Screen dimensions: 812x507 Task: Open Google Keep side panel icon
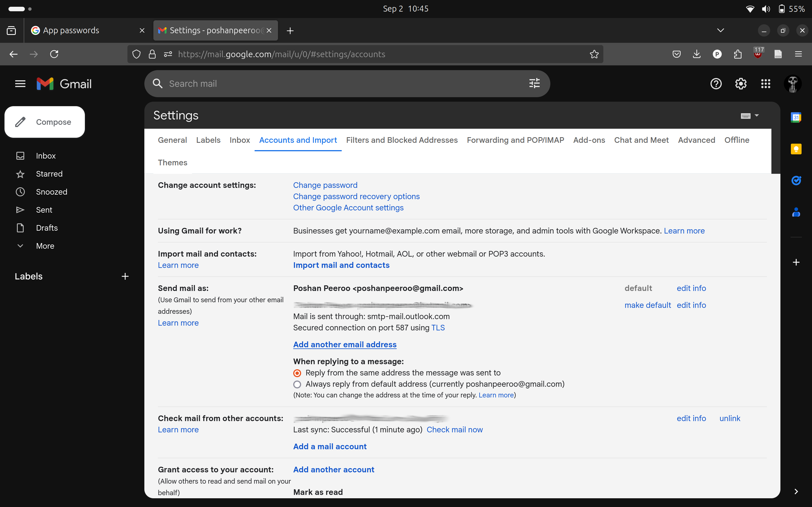pyautogui.click(x=796, y=149)
